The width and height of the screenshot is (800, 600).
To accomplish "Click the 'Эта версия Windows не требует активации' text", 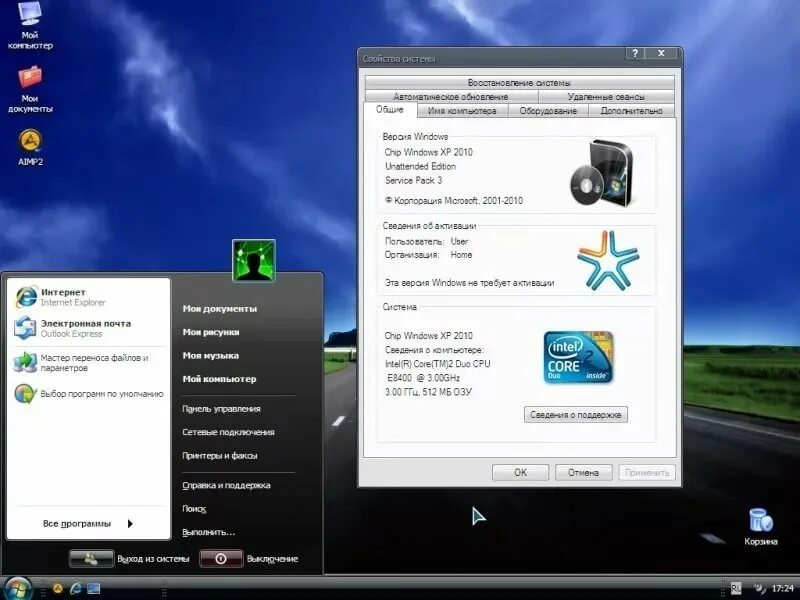I will click(x=469, y=283).
